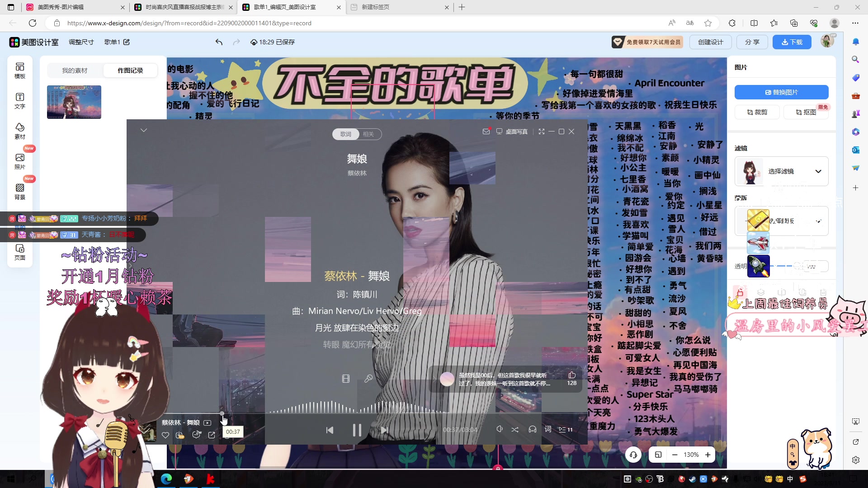The width and height of the screenshot is (868, 488).
Task: Open the 背景 background panel in sidebar
Action: (20, 192)
